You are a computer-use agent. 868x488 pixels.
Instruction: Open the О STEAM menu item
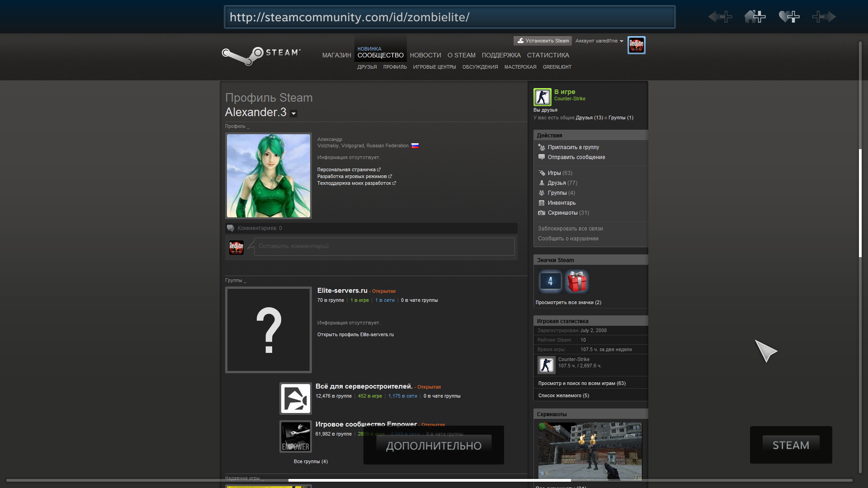point(462,55)
